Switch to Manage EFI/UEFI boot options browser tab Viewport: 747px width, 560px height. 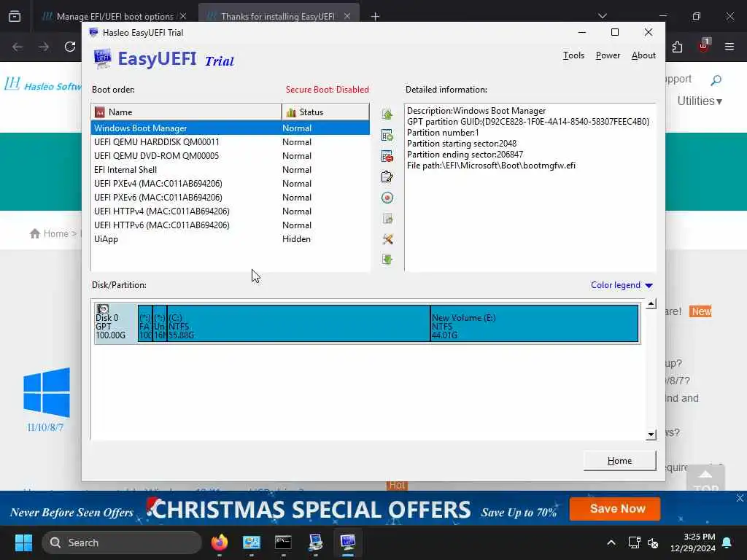(115, 16)
